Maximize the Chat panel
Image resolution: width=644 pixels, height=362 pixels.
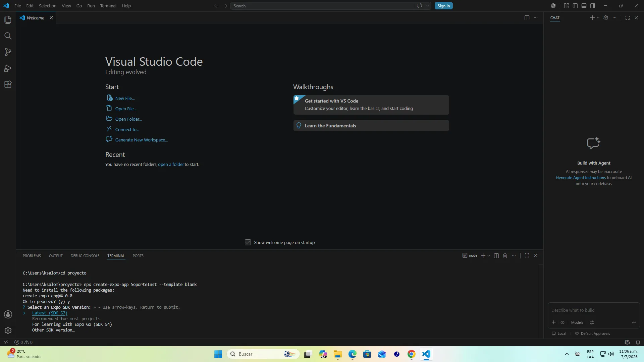click(628, 18)
